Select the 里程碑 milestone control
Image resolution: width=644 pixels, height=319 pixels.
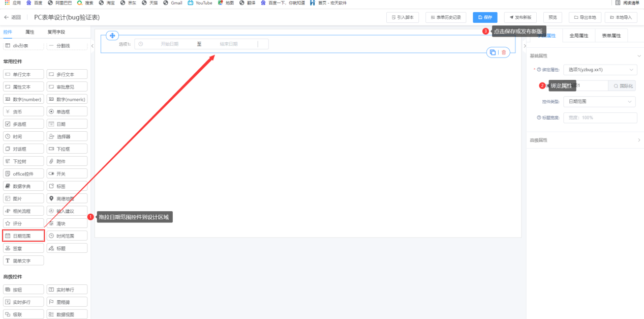tap(67, 302)
